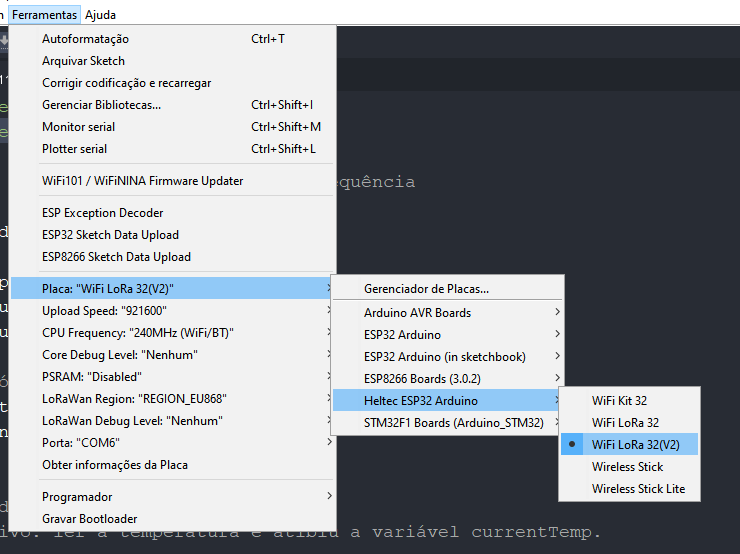This screenshot has height=554, width=740.
Task: Launch the Monitor serial
Action: pyautogui.click(x=78, y=127)
